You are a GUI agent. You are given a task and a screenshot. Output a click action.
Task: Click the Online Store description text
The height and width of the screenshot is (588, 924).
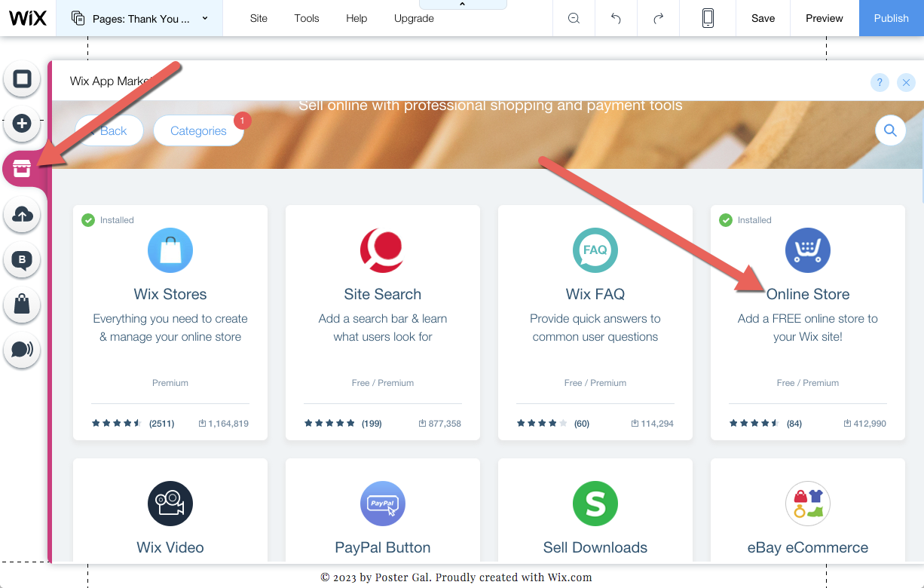[808, 328]
